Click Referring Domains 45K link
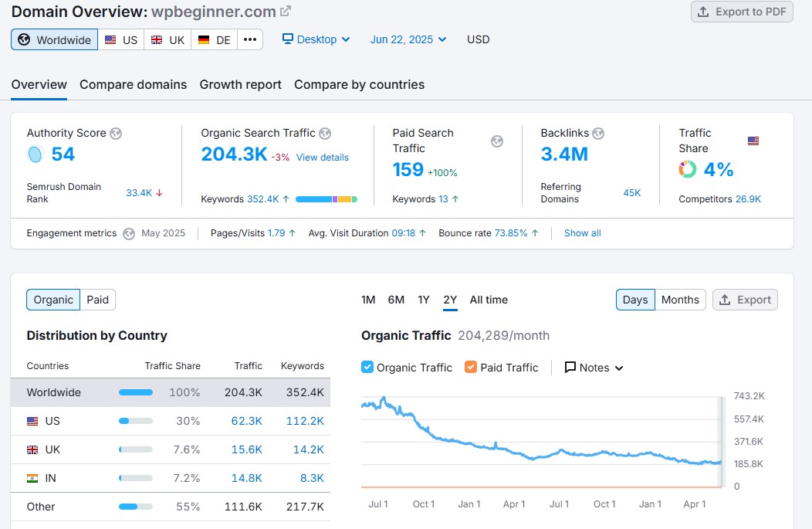Viewport: 812px width, 529px height. pyautogui.click(x=632, y=193)
